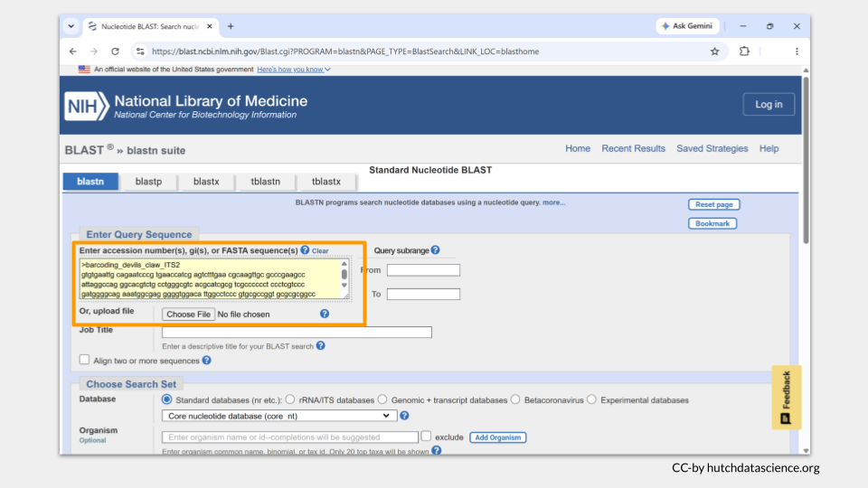Open help icon beside database dropdown
The image size is (868, 488).
[404, 416]
